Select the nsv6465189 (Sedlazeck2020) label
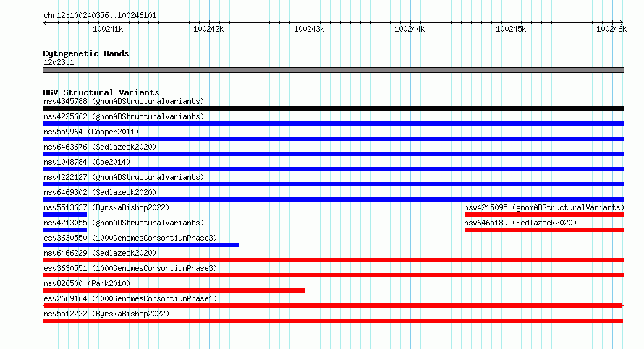 [x=520, y=223]
